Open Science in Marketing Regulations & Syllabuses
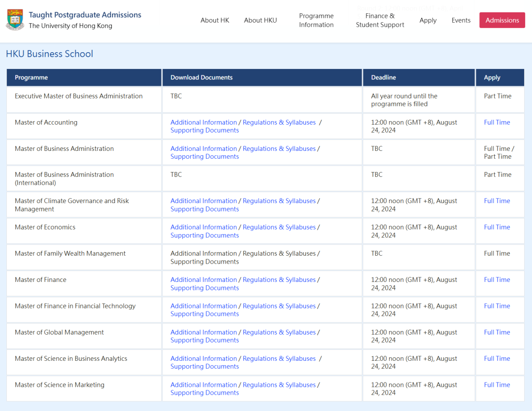The image size is (532, 411). [x=279, y=385]
